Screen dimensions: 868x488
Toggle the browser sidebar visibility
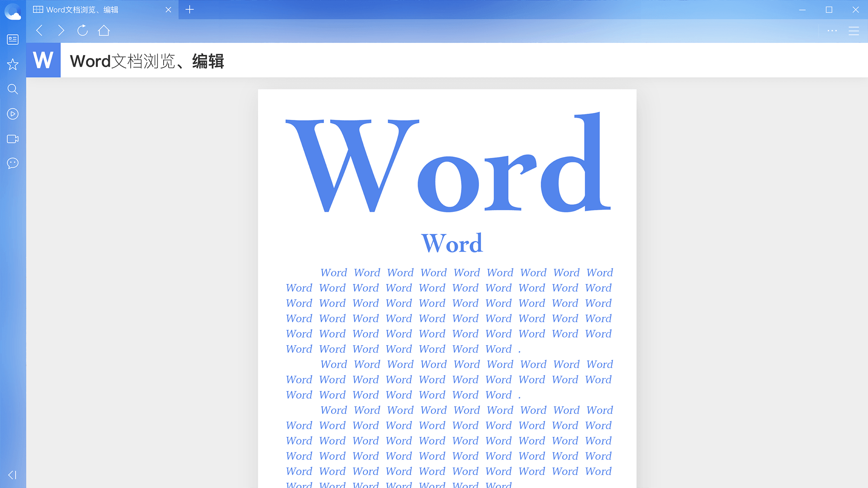point(12,475)
